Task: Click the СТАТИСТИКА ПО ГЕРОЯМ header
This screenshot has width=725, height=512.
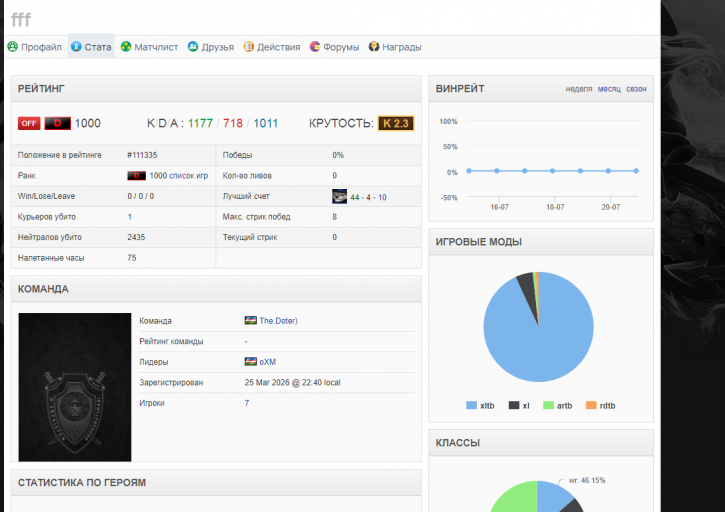Action: pyautogui.click(x=82, y=482)
